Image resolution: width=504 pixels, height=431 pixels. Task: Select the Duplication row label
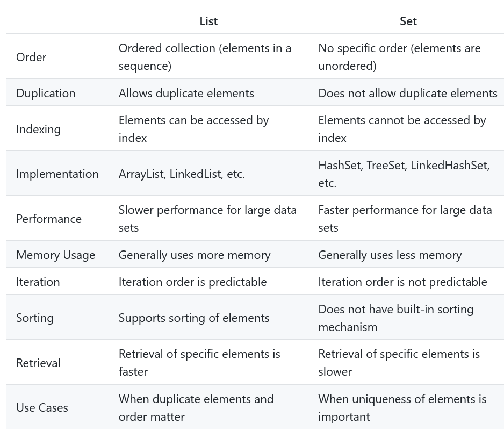[46, 93]
